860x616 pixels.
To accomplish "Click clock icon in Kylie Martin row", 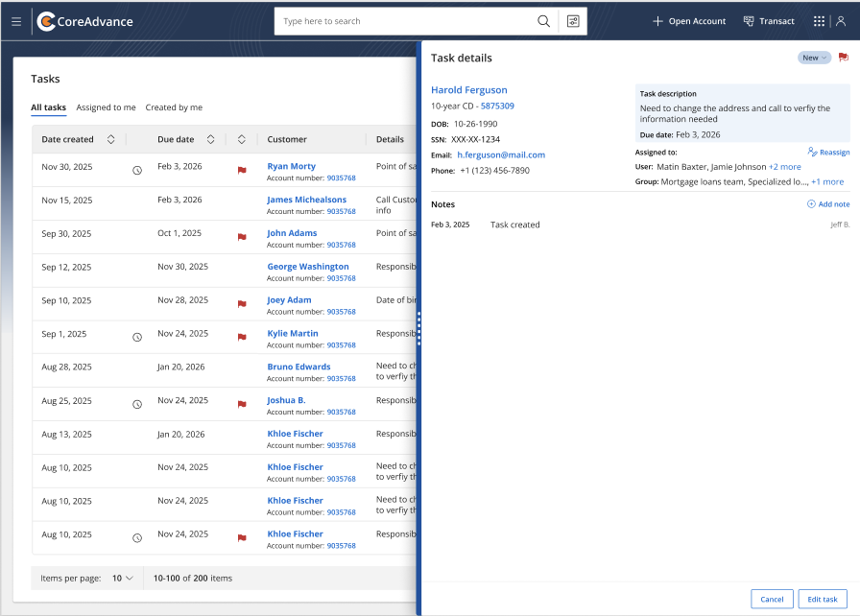I will [x=137, y=338].
